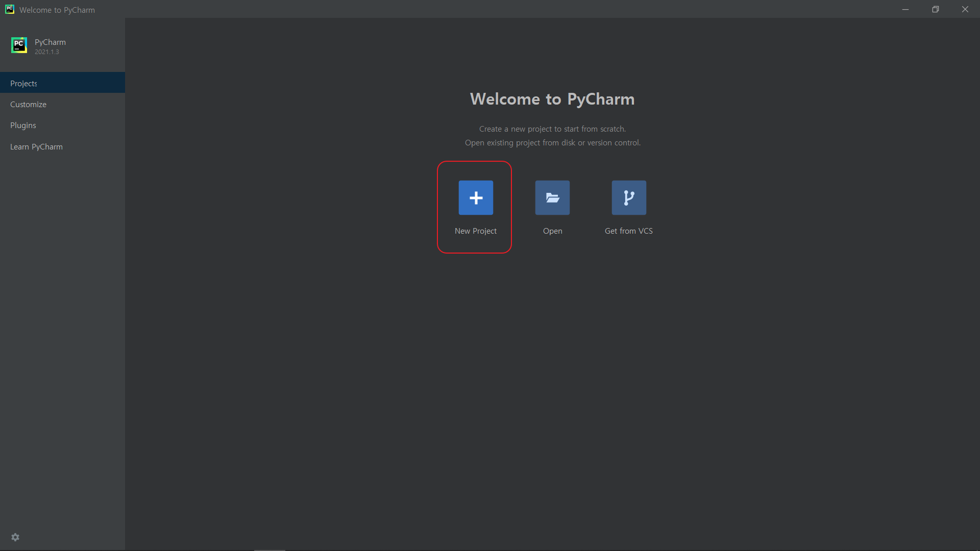Click the 2021.1.3 version text
Image resolution: width=980 pixels, height=551 pixels.
46,52
